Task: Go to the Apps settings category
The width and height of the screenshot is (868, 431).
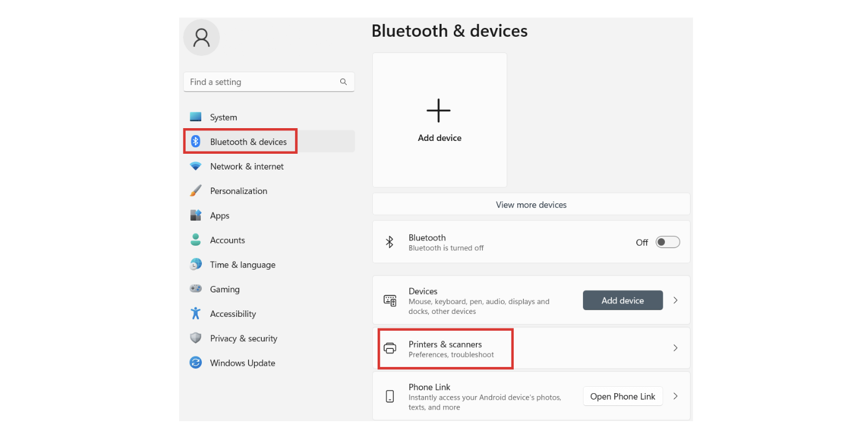Action: [220, 216]
